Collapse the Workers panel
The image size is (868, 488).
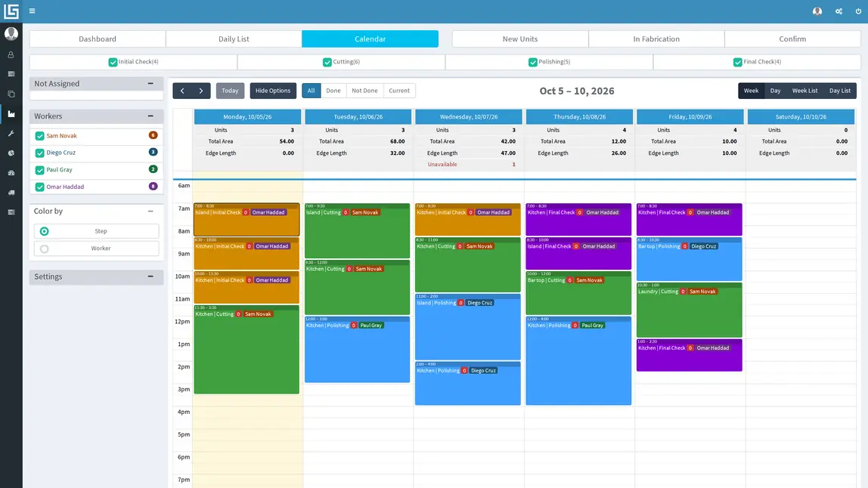coord(150,116)
